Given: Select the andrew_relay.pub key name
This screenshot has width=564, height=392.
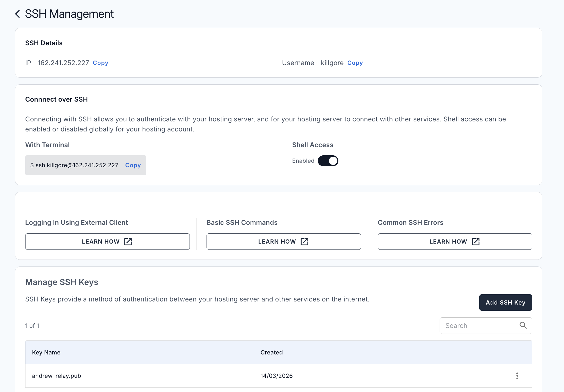Looking at the screenshot, I should pyautogui.click(x=56, y=376).
